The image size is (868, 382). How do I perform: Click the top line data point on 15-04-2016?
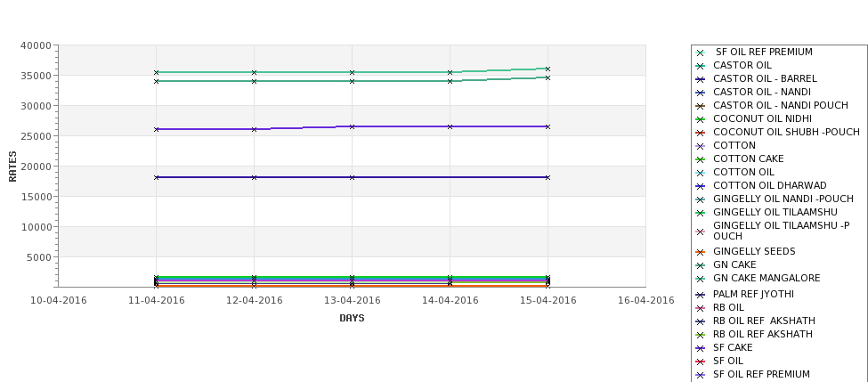548,69
